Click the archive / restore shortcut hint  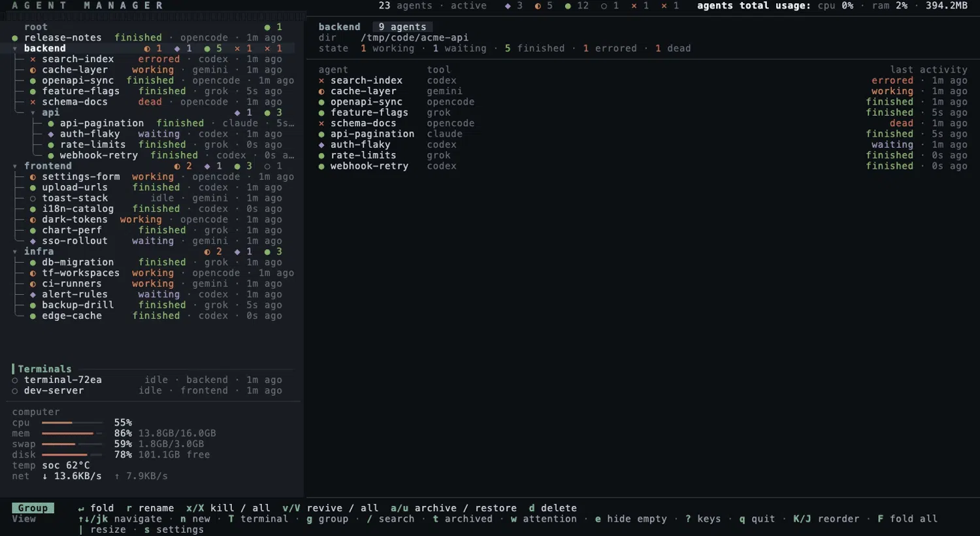(453, 508)
